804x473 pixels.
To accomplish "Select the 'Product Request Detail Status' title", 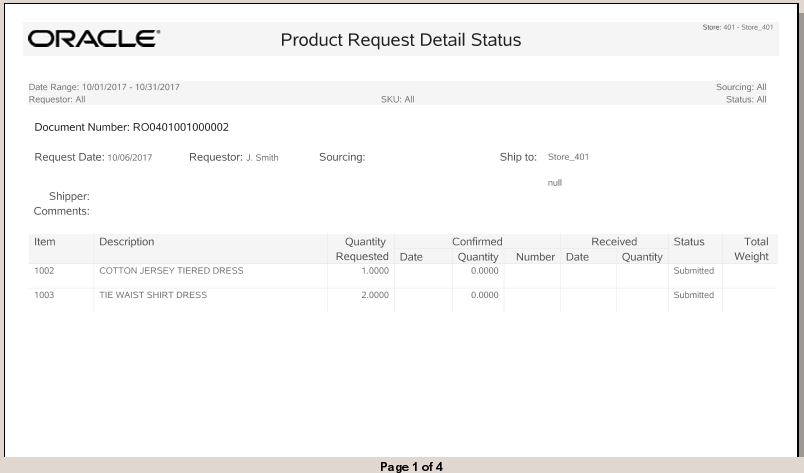I will 400,40.
